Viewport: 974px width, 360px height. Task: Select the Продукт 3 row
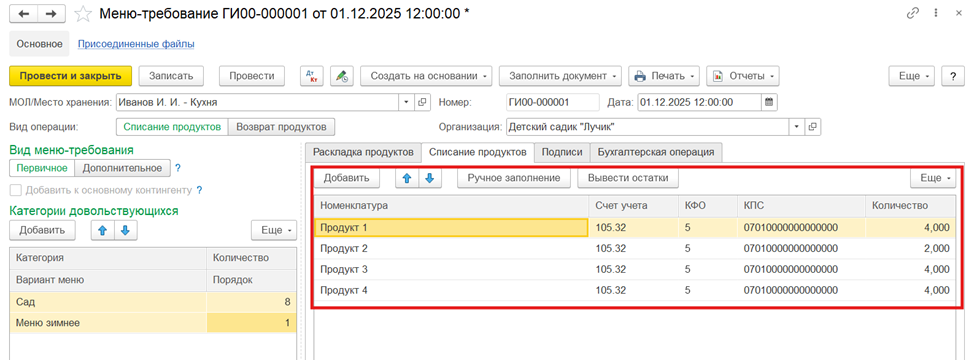coord(635,269)
